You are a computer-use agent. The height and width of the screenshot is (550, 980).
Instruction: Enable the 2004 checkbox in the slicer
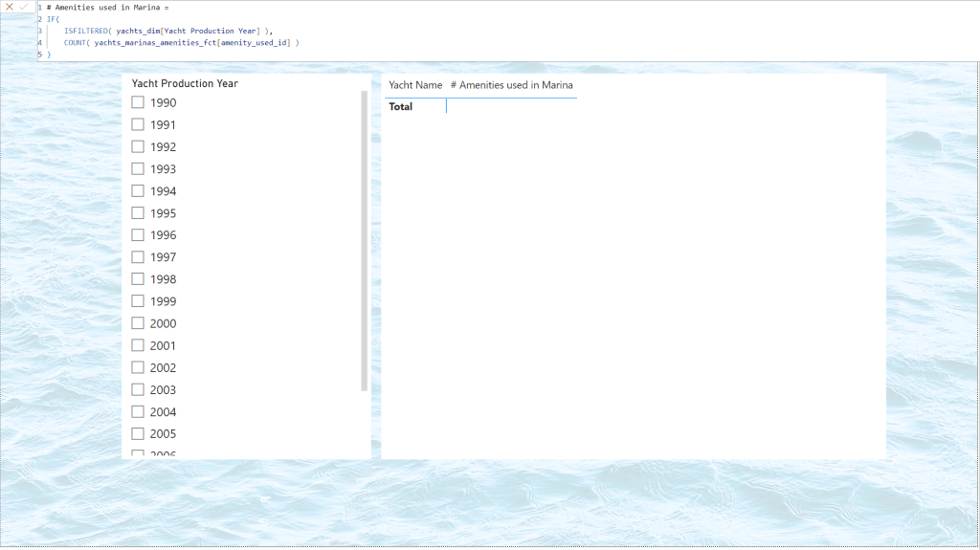click(138, 412)
